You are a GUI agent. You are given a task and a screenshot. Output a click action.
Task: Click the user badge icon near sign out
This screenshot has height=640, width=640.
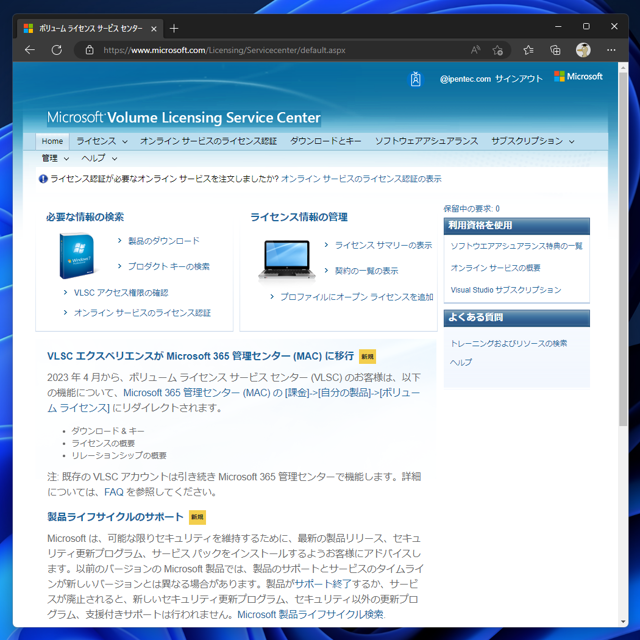[416, 79]
